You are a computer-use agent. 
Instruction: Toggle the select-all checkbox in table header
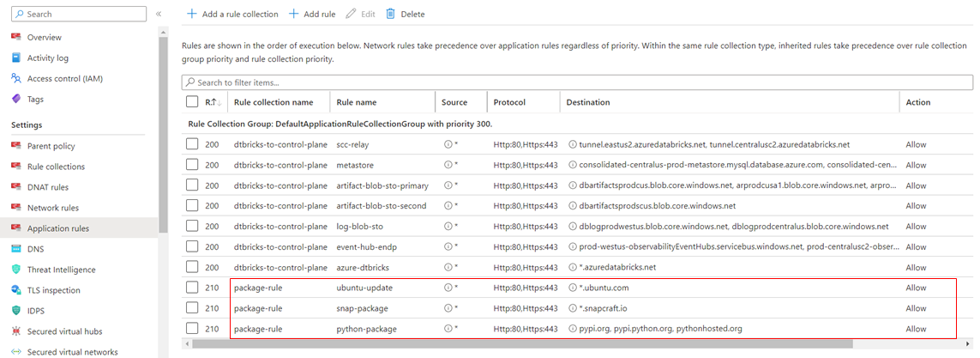tap(192, 102)
